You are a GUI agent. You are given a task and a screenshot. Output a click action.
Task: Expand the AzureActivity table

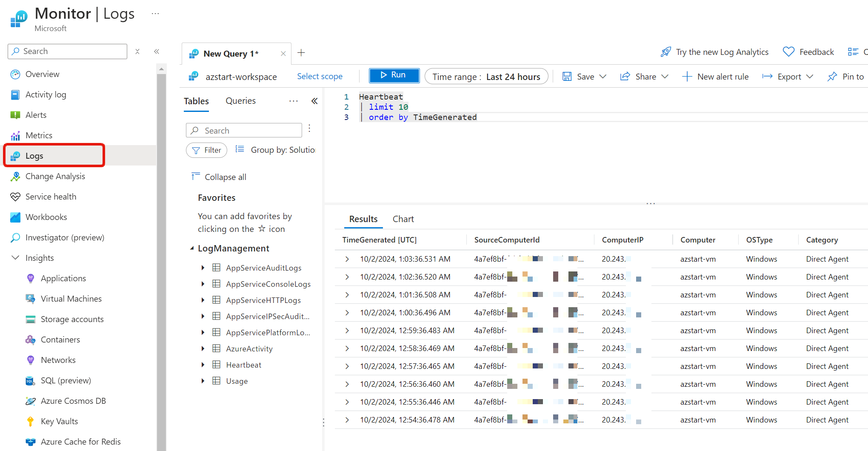click(203, 348)
